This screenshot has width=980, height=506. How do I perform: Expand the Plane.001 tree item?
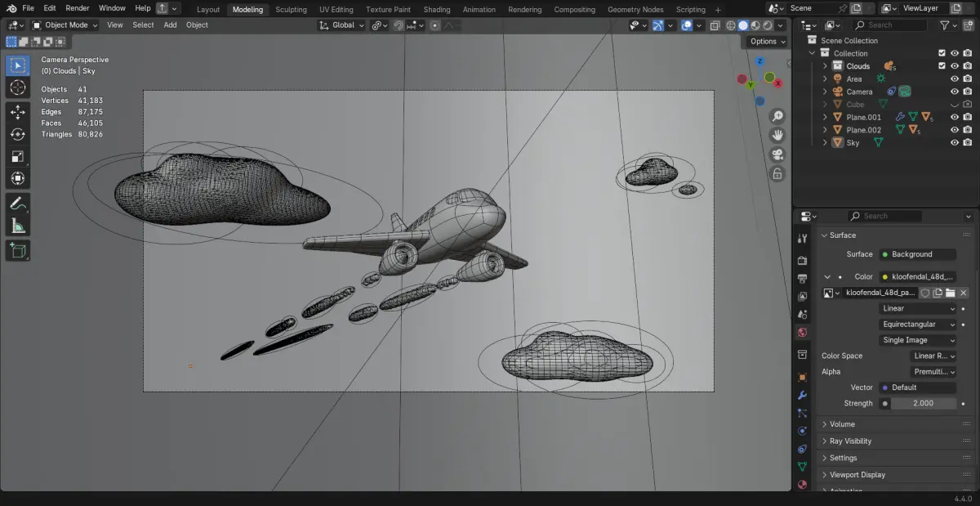coord(825,117)
